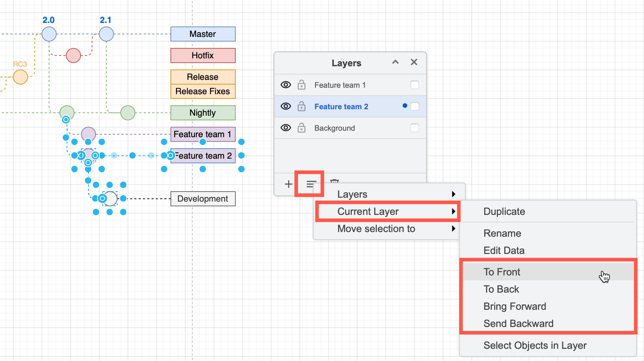The image size is (644, 361).
Task: Lock the Background layer
Action: tap(301, 128)
